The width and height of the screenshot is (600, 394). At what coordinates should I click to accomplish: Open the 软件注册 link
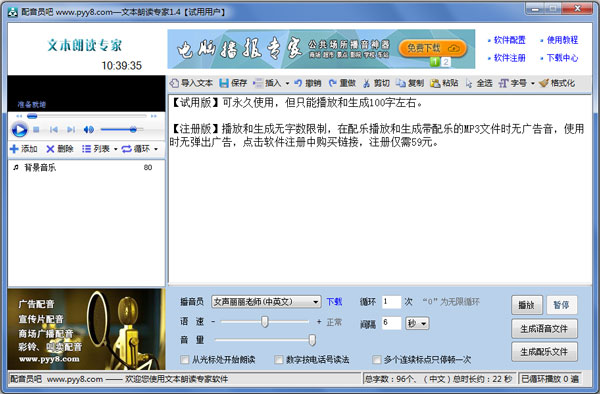tap(509, 58)
